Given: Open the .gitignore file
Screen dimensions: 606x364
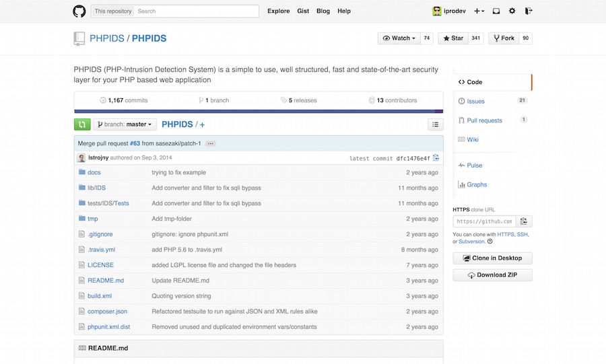Looking at the screenshot, I should pos(100,234).
